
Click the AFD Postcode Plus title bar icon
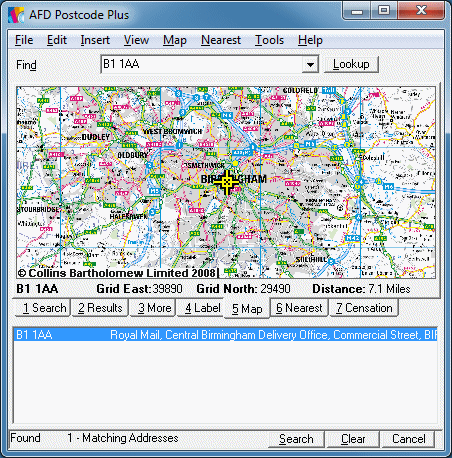16,15
